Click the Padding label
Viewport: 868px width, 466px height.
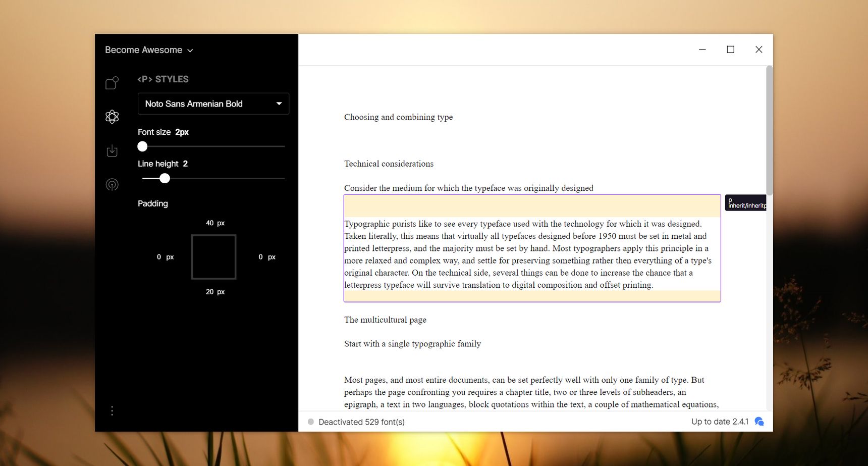pyautogui.click(x=153, y=203)
